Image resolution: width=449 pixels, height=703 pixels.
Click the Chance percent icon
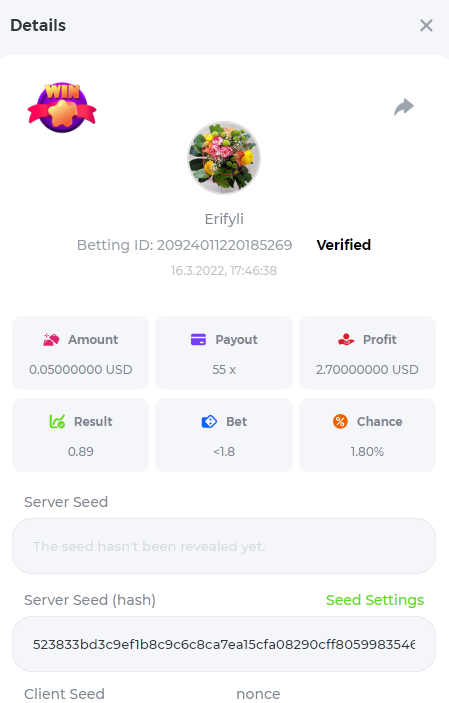(x=340, y=421)
